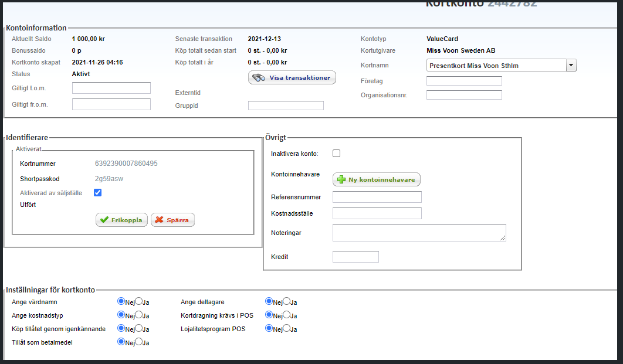Click into the Gruppid input field
The image size is (623, 364).
pos(286,106)
